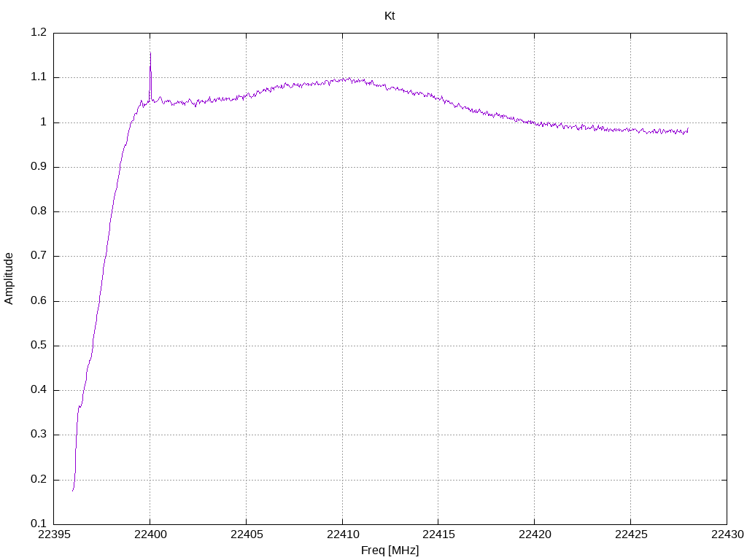The height and width of the screenshot is (560, 747).
Task: Click the y-axis tick label 0.4
Action: pyautogui.click(x=39, y=390)
